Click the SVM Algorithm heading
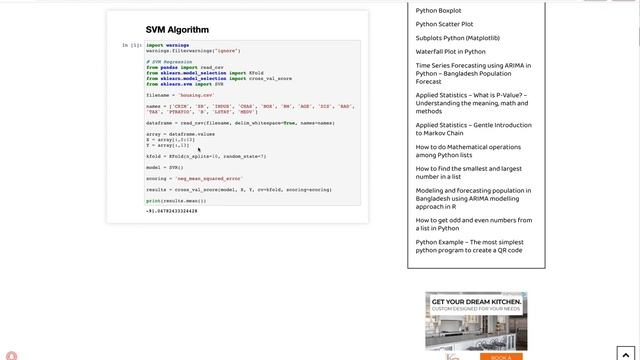The height and width of the screenshot is (360, 640). 177,30
